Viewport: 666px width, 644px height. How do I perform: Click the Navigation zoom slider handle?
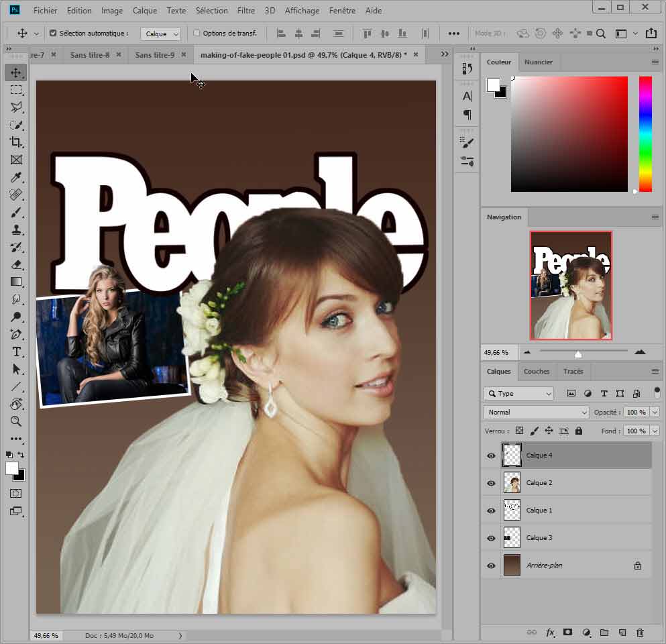click(x=577, y=354)
